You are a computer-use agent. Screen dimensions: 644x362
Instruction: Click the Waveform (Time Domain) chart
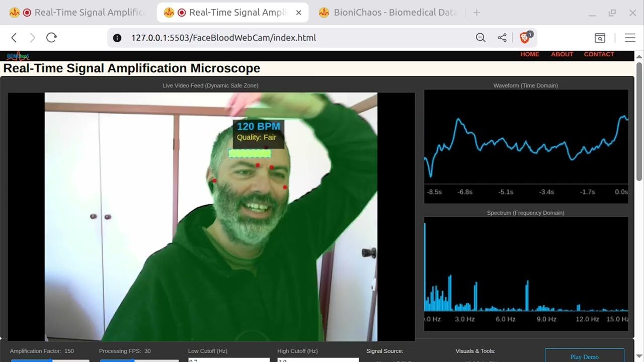pos(526,146)
